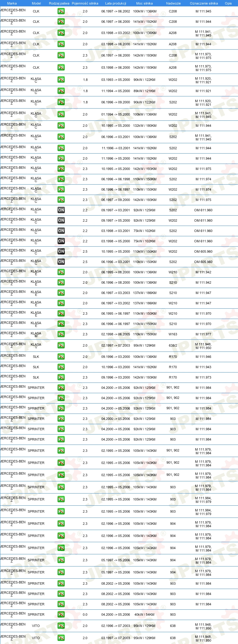Click the Marka column header
Viewport: 238px width, 644px height.
[12, 3]
